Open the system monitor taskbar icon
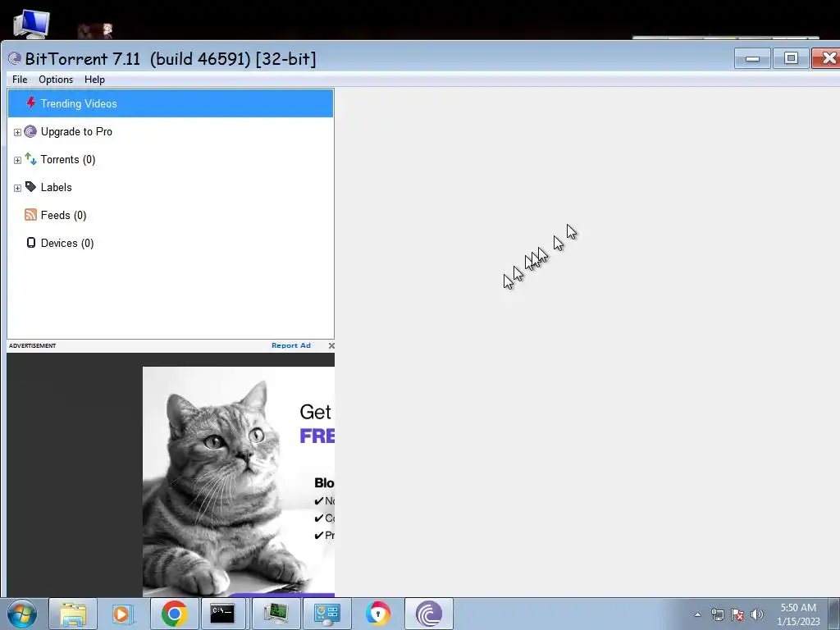 pyautogui.click(x=276, y=614)
